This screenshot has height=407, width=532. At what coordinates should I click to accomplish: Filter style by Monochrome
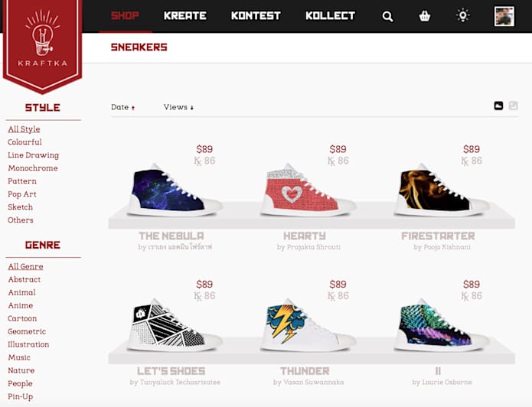click(33, 168)
